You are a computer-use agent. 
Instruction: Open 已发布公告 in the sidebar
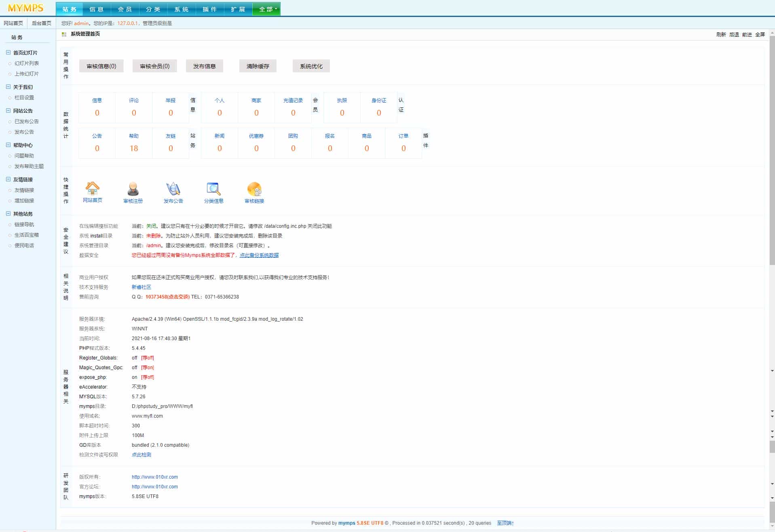coord(27,121)
